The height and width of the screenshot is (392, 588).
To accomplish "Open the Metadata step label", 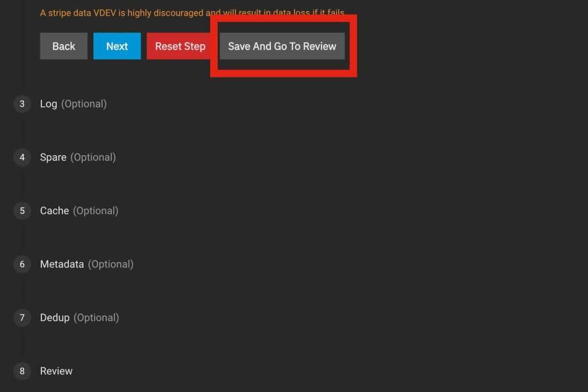I will pyautogui.click(x=61, y=264).
